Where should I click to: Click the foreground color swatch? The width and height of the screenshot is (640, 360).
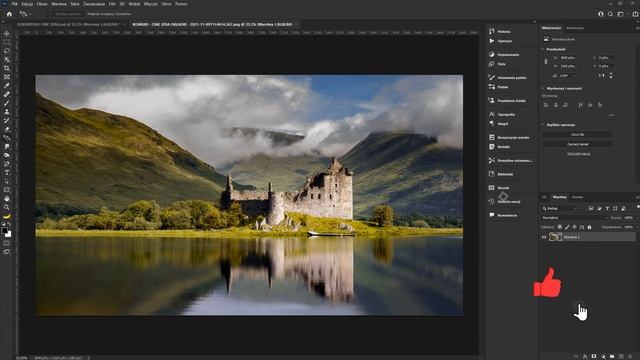click(4, 231)
